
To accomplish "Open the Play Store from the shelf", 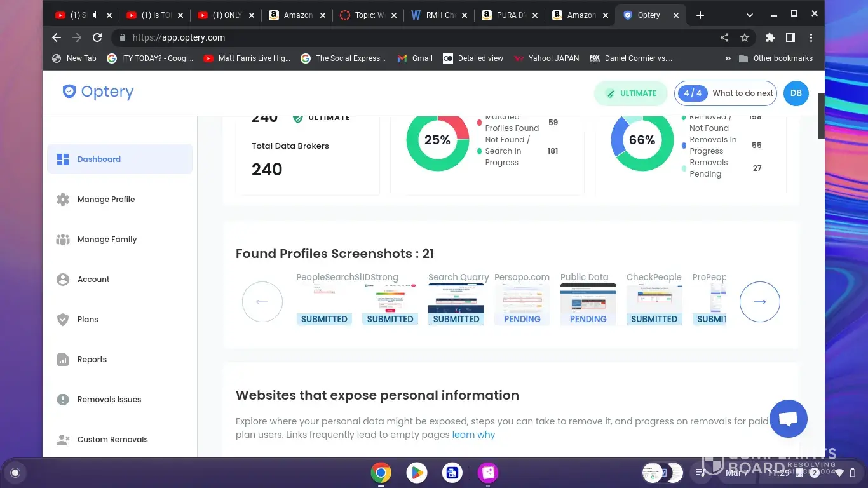I will coord(417,473).
